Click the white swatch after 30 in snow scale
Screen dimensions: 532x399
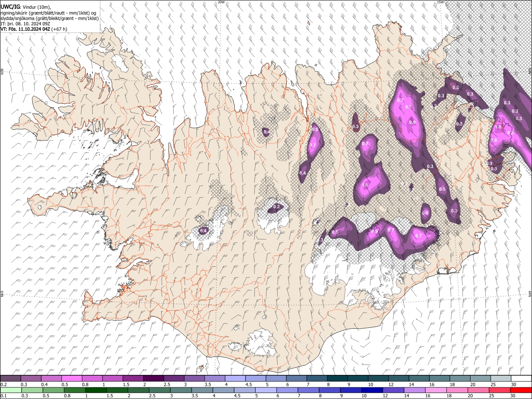click(x=521, y=379)
